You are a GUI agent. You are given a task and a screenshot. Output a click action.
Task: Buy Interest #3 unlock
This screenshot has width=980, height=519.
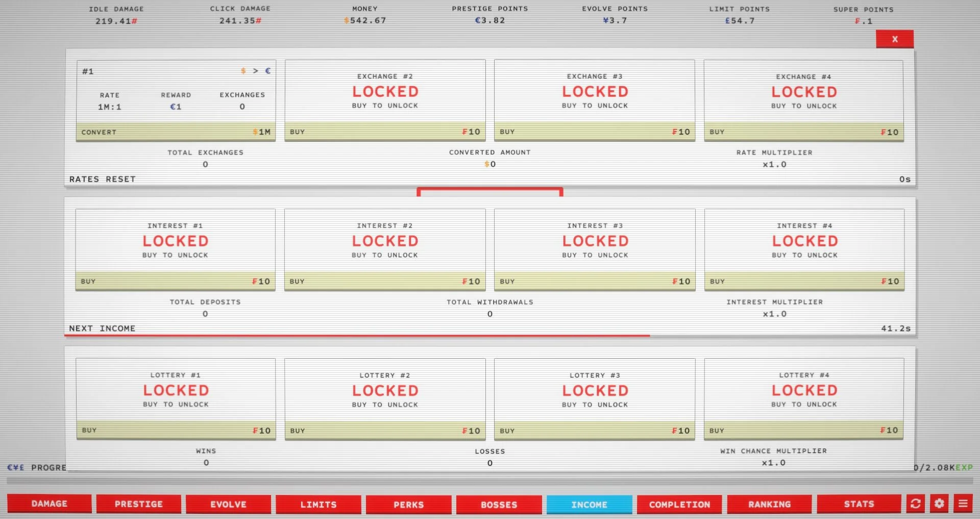595,281
